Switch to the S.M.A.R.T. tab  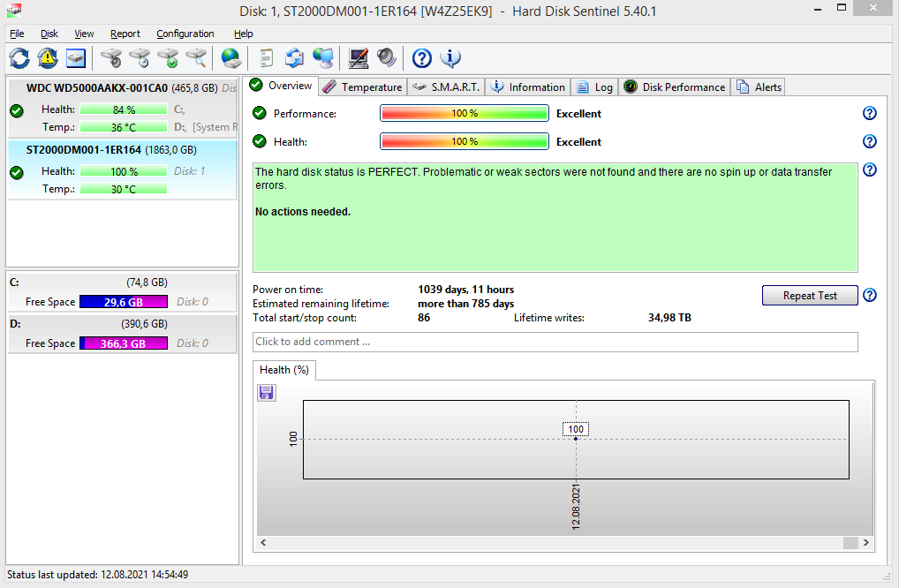pyautogui.click(x=447, y=87)
